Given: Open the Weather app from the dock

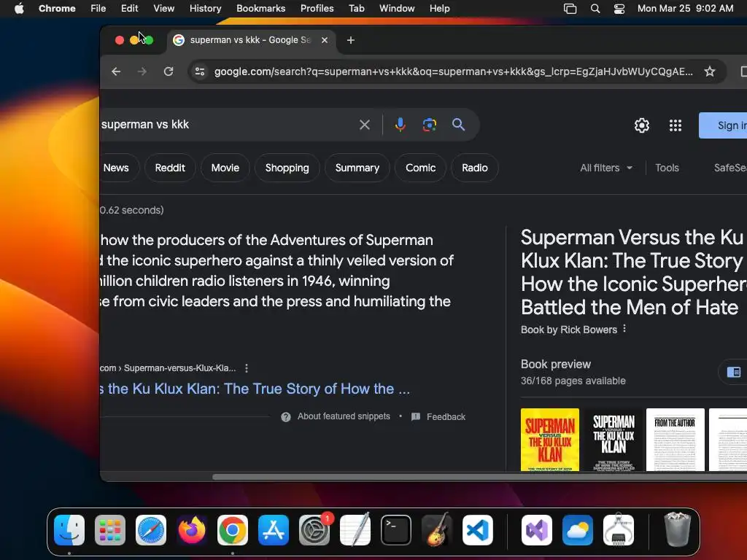Looking at the screenshot, I should point(578,530).
